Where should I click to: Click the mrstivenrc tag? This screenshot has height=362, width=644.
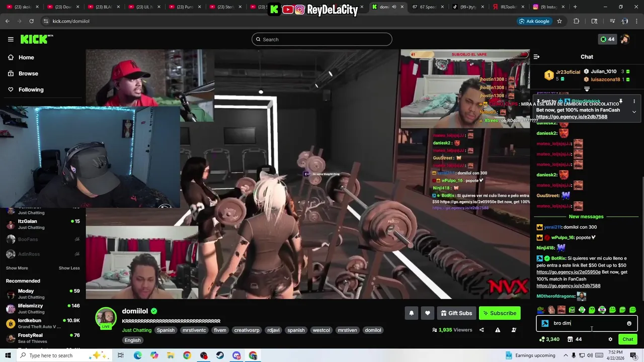click(194, 330)
